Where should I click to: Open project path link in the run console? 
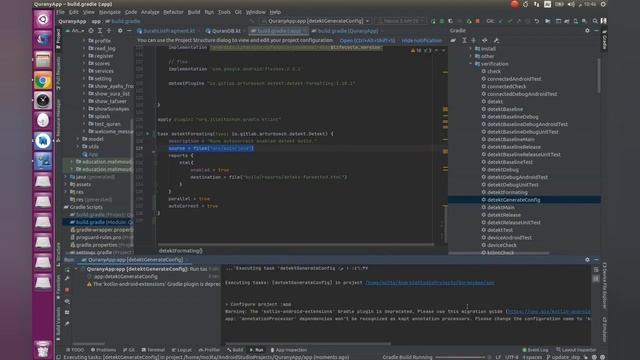click(430, 282)
